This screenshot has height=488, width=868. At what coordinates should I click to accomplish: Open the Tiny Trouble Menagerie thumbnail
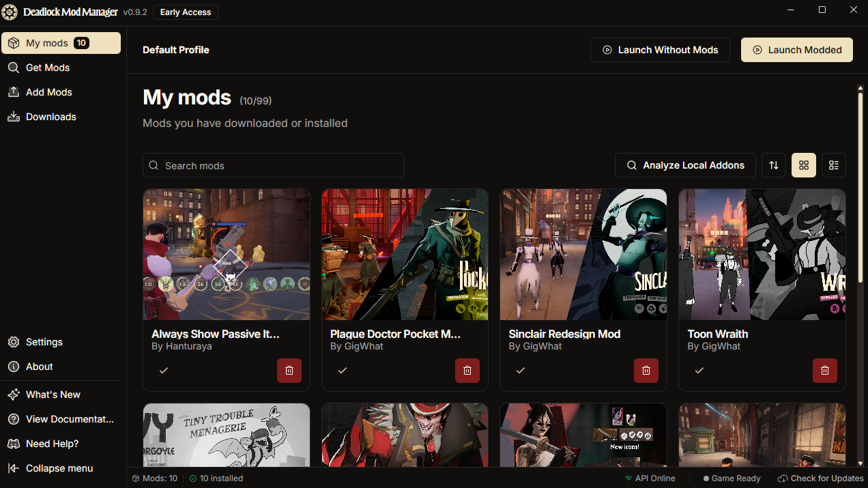(227, 435)
